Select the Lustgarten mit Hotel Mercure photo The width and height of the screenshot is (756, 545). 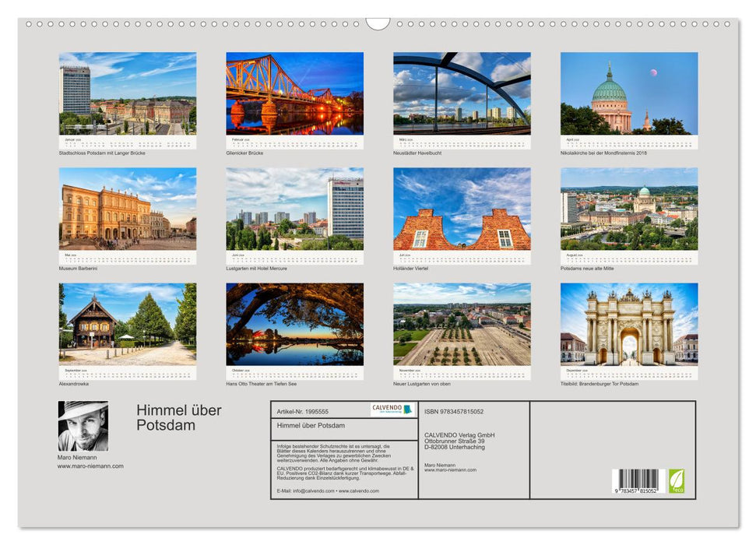pos(294,209)
